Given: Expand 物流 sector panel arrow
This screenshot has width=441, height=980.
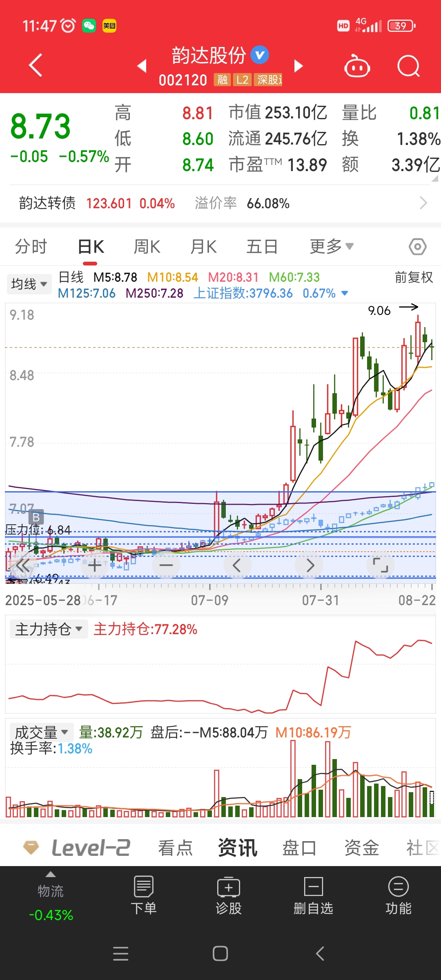Looking at the screenshot, I should pos(51,874).
